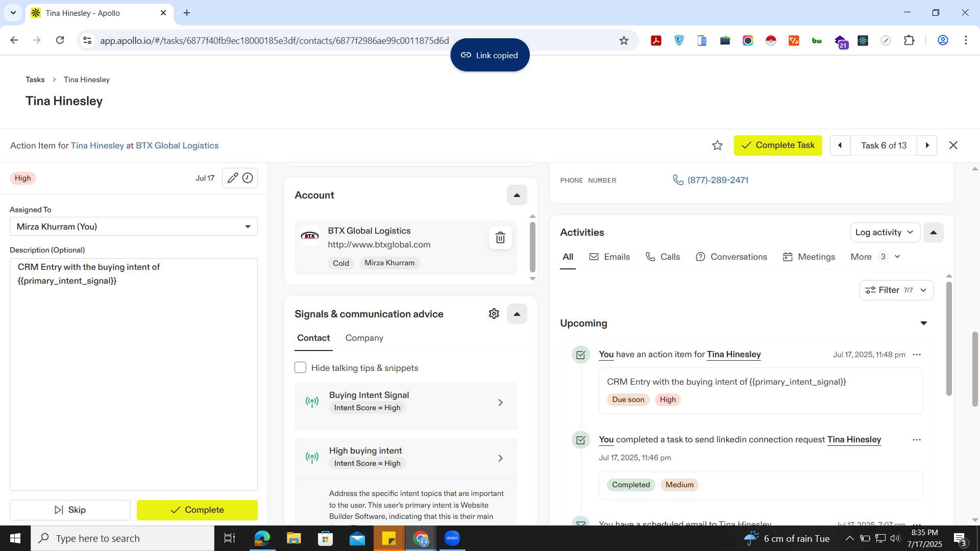
Task: Select the Contact signals tab
Action: pyautogui.click(x=313, y=338)
